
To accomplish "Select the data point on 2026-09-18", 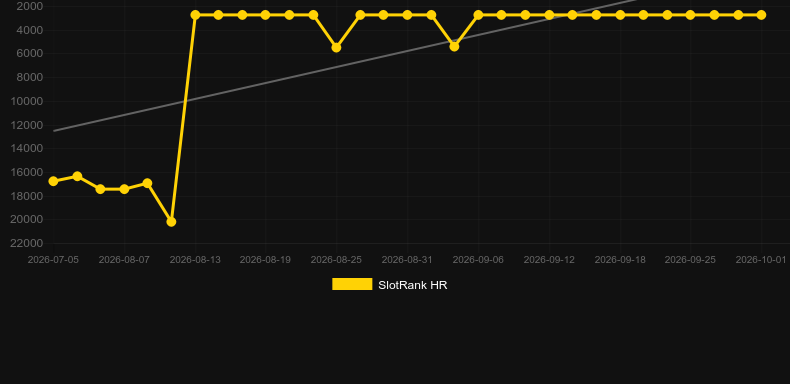I will click(620, 15).
